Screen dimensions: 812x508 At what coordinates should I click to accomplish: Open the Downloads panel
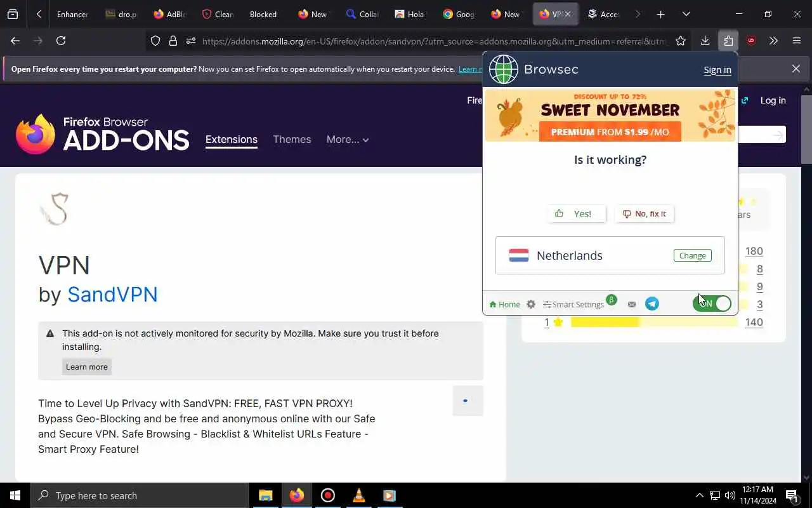point(705,41)
